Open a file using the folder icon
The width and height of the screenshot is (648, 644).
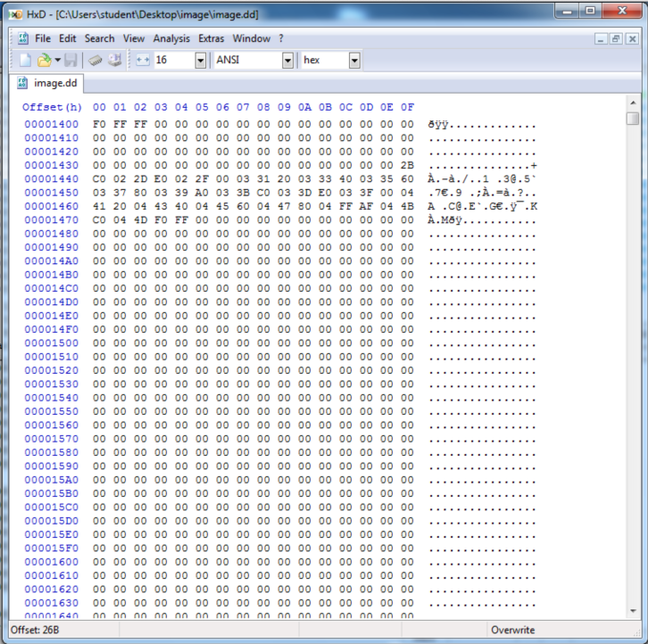tap(44, 61)
